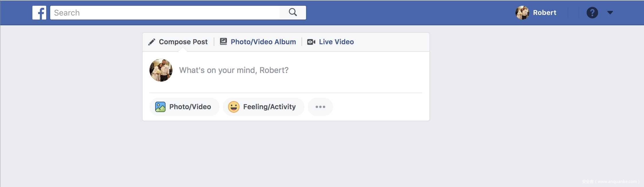Image resolution: width=644 pixels, height=187 pixels.
Task: Click the smiley face emoji icon
Action: pos(234,107)
